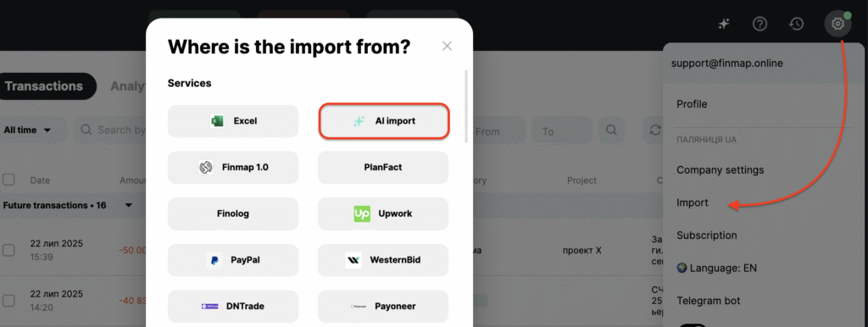Collapse the Future transactions group
This screenshot has height=327, width=868.
click(x=129, y=205)
